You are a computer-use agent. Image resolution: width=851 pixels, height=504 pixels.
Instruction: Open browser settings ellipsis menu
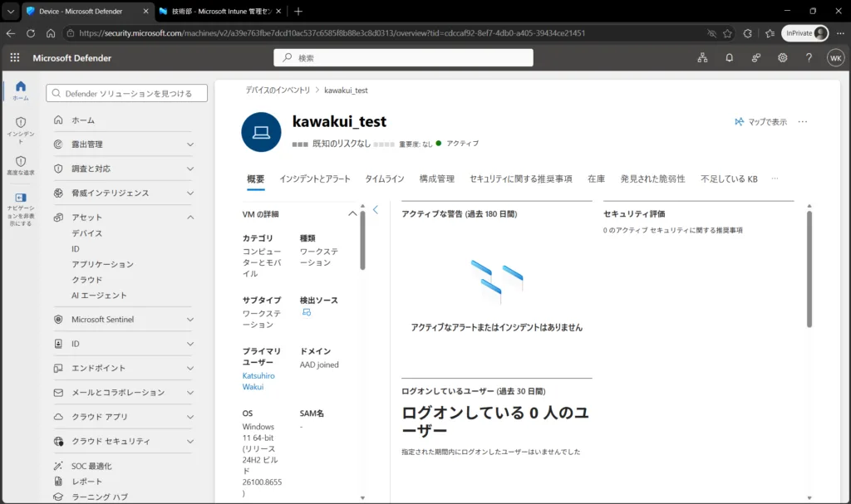point(840,33)
